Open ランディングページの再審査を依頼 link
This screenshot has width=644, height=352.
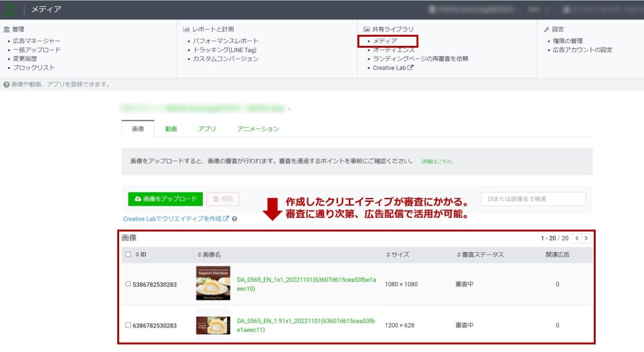421,59
